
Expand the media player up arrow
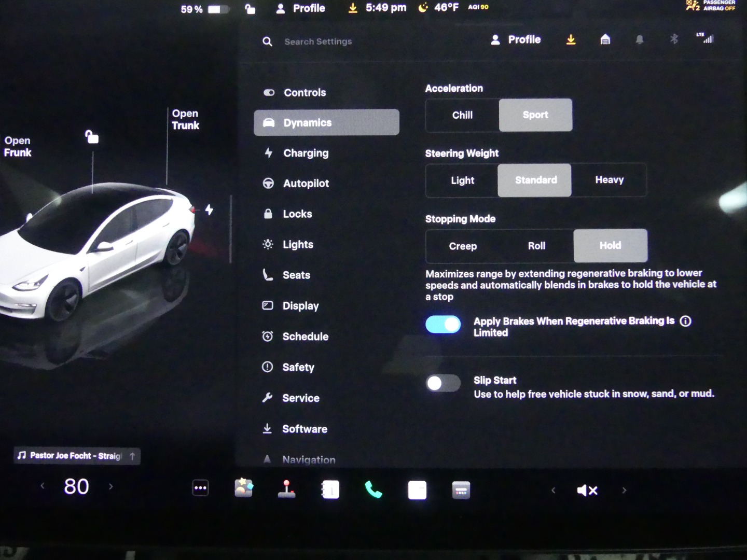pyautogui.click(x=132, y=456)
